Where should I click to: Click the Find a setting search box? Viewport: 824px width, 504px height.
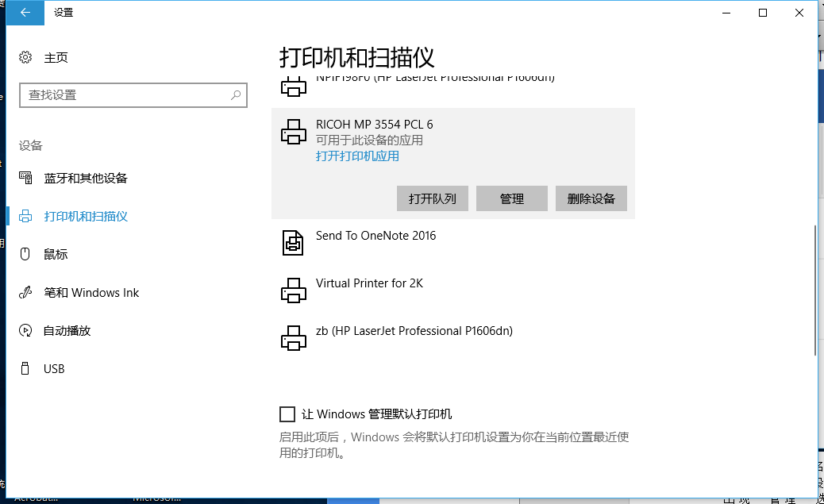pos(127,94)
